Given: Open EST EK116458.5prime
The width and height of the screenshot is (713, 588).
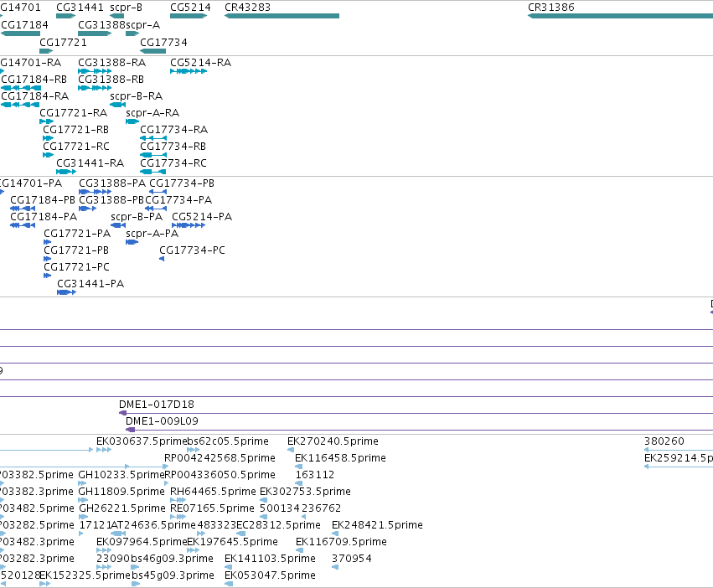Looking at the screenshot, I should click(x=341, y=458).
